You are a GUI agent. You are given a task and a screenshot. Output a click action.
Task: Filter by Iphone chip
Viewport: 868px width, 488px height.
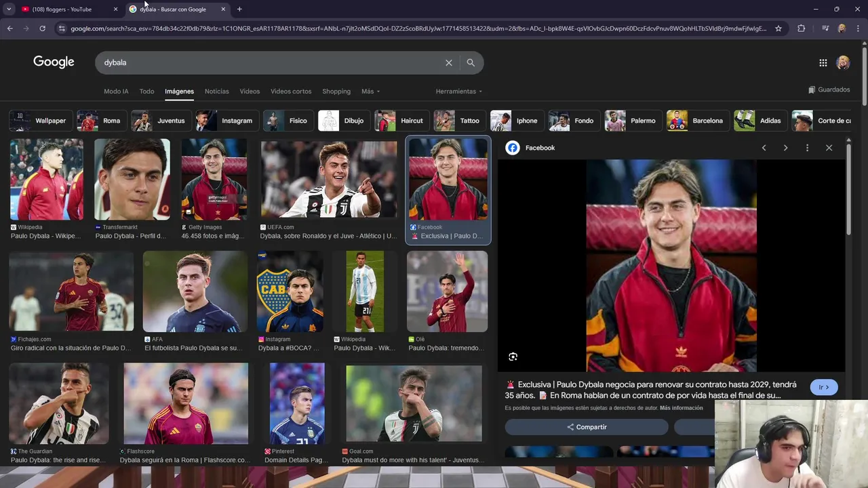pyautogui.click(x=516, y=121)
